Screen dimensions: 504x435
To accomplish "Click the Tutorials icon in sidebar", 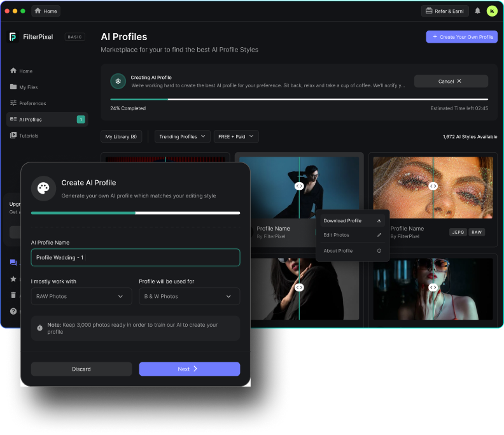I will point(13,136).
